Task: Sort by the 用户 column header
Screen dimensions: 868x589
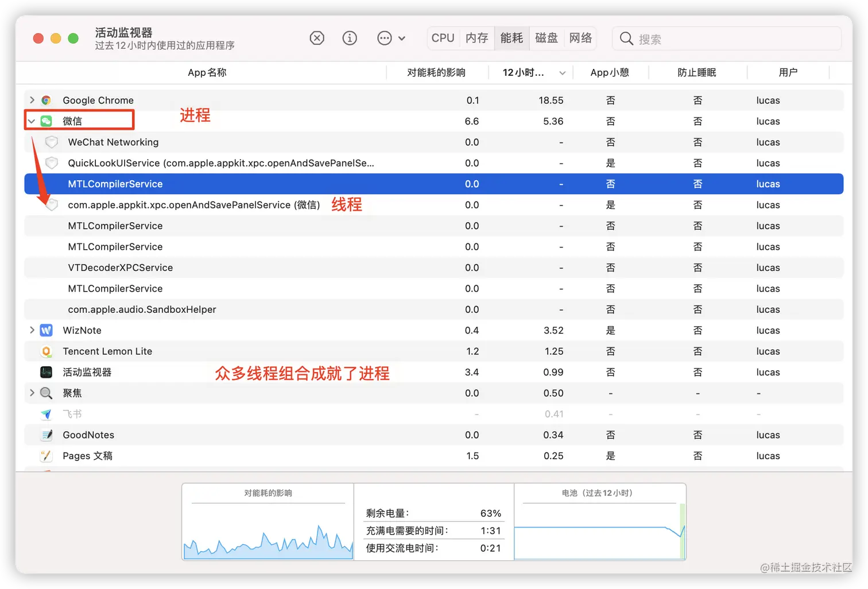Action: pos(789,72)
